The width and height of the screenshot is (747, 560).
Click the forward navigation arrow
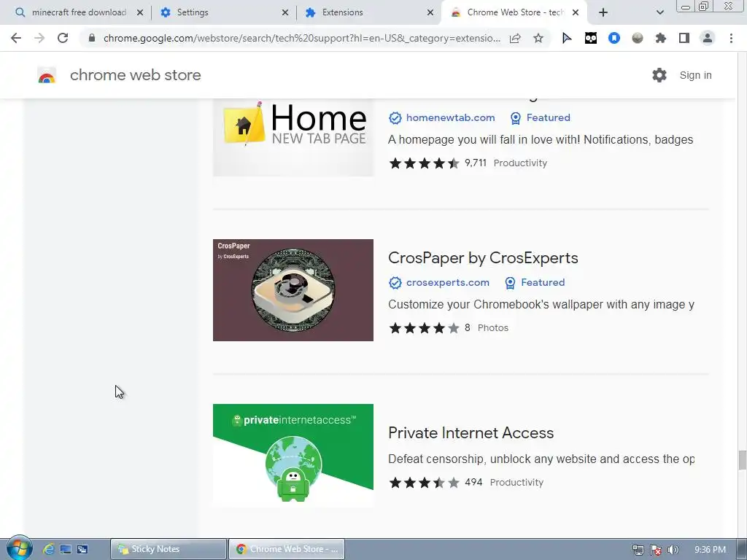point(39,38)
